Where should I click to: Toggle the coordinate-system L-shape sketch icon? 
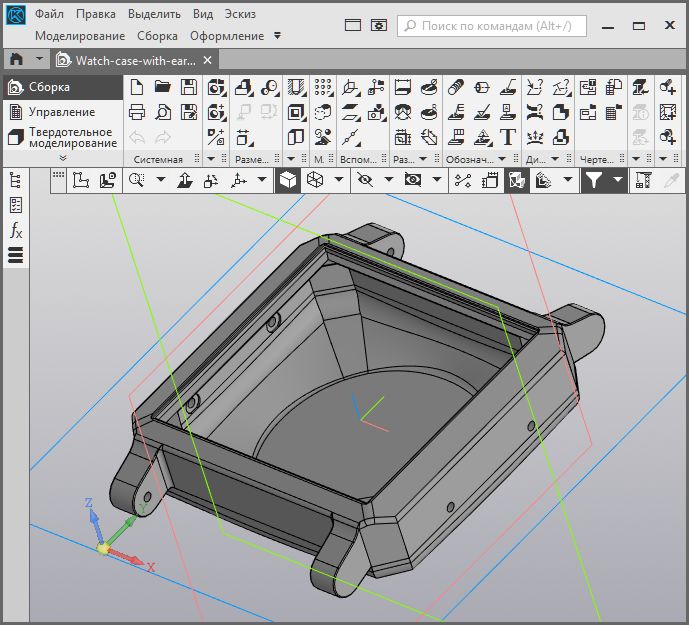pyautogui.click(x=81, y=180)
